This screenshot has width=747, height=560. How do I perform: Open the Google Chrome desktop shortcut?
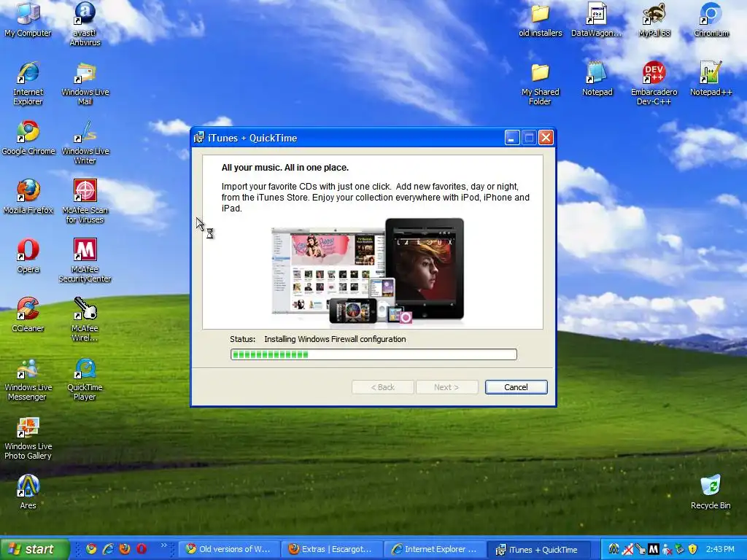(28, 137)
